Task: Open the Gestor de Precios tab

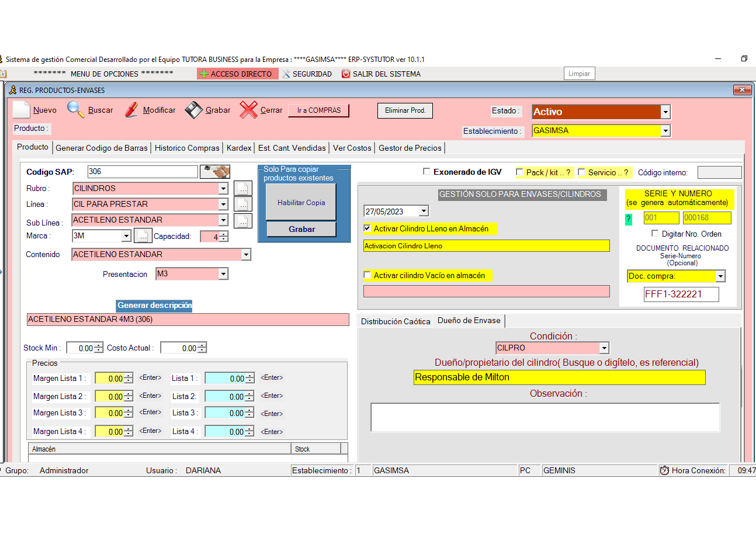Action: [410, 148]
